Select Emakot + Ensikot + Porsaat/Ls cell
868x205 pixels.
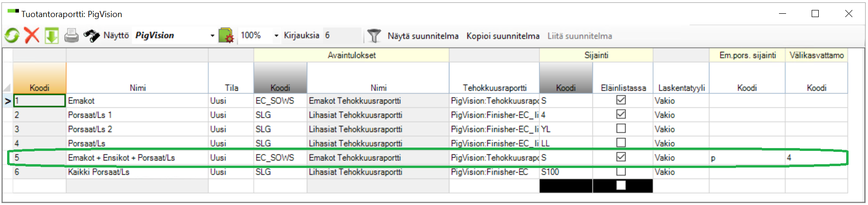point(137,158)
